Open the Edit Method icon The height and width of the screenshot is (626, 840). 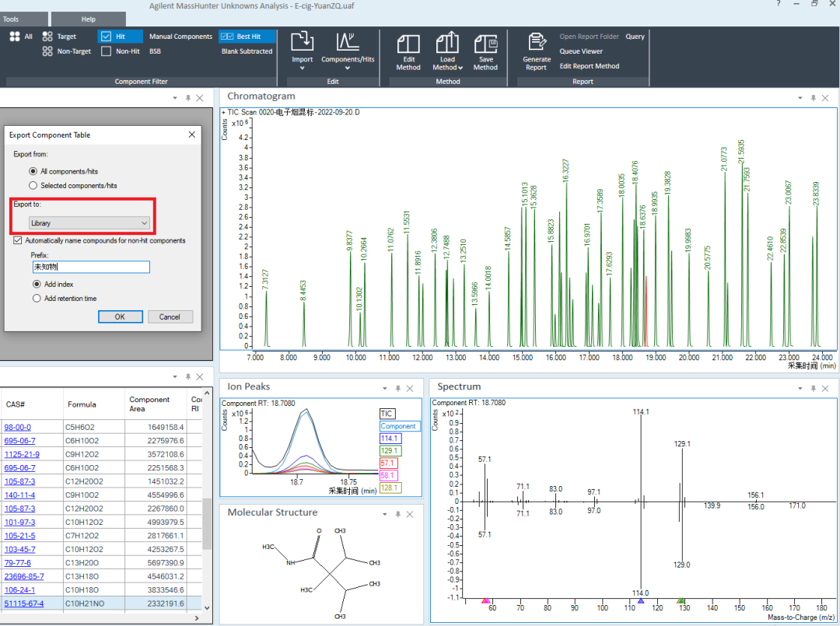(x=408, y=43)
